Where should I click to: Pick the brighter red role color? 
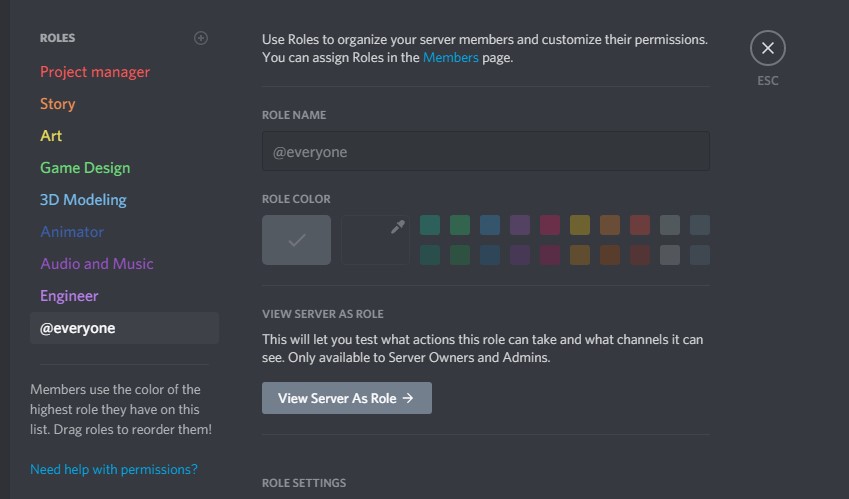click(640, 225)
